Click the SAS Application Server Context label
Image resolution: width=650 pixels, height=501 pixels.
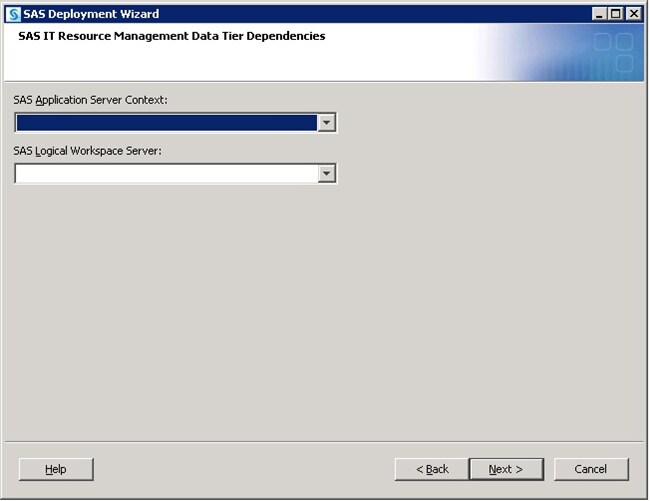coord(90,101)
